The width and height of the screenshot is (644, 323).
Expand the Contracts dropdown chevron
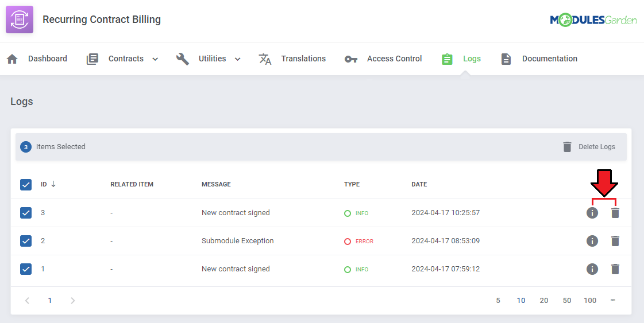point(155,59)
